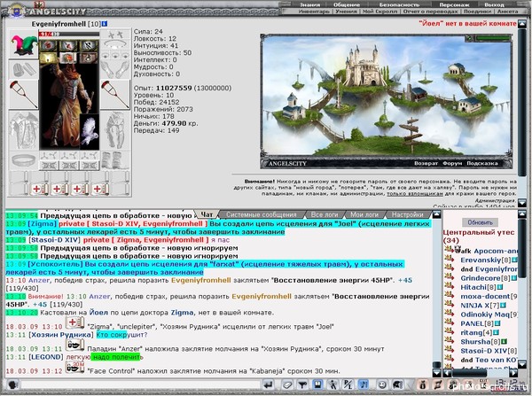532x396 pixels.
Task: Open Отчет о переводах submenu
Action: point(430,12)
